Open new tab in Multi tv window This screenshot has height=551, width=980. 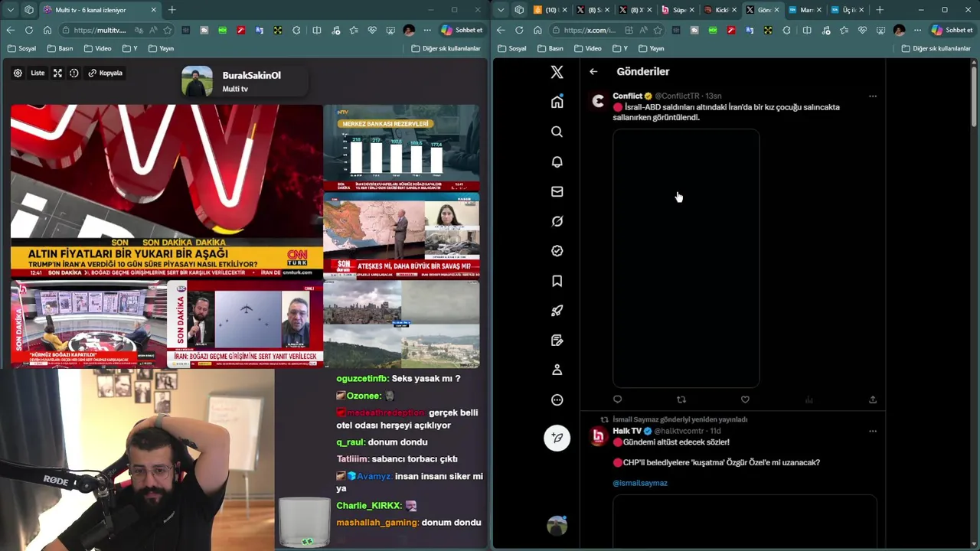[171, 10]
